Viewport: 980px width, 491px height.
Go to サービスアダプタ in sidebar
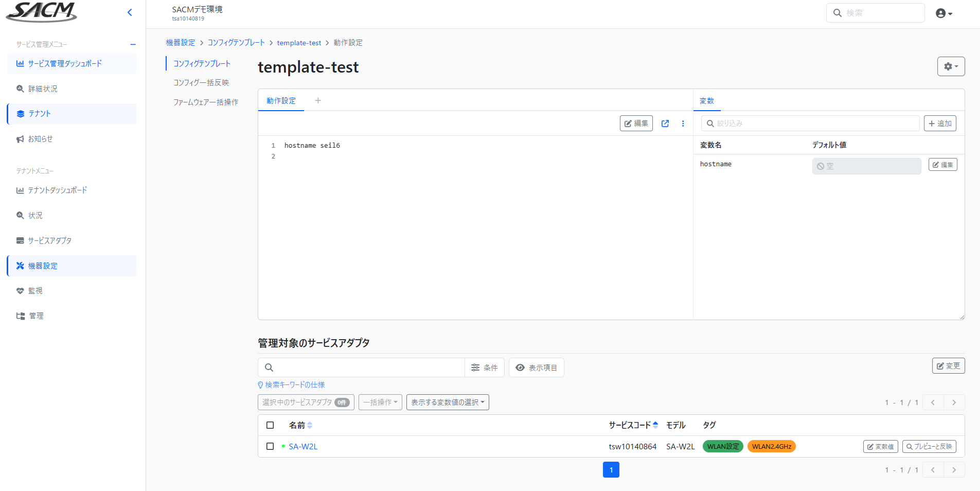pos(49,241)
